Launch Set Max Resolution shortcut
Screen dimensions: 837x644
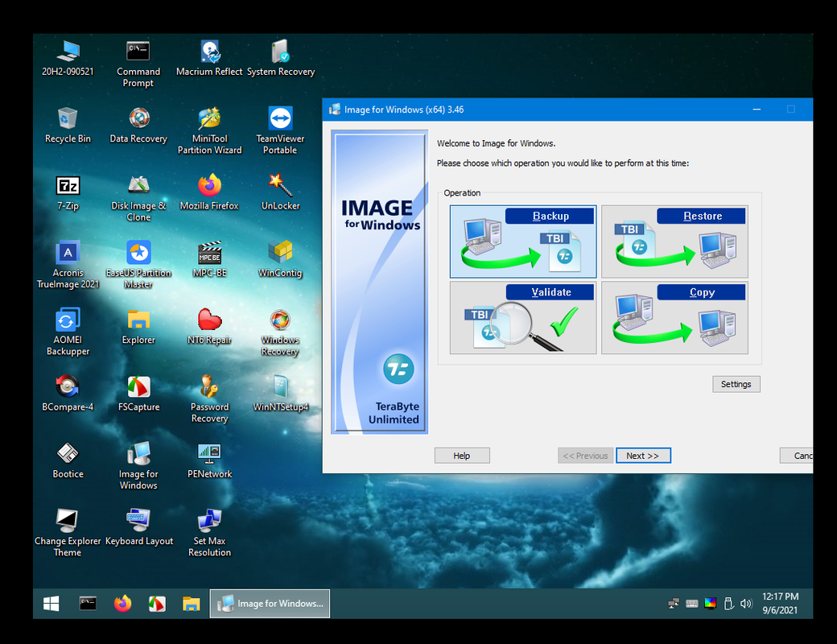tap(209, 533)
